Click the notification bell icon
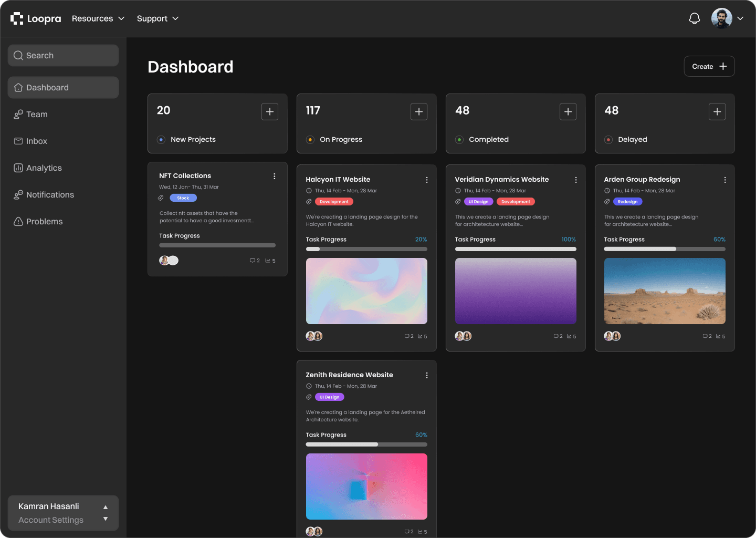Viewport: 756px width, 538px height. [694, 18]
